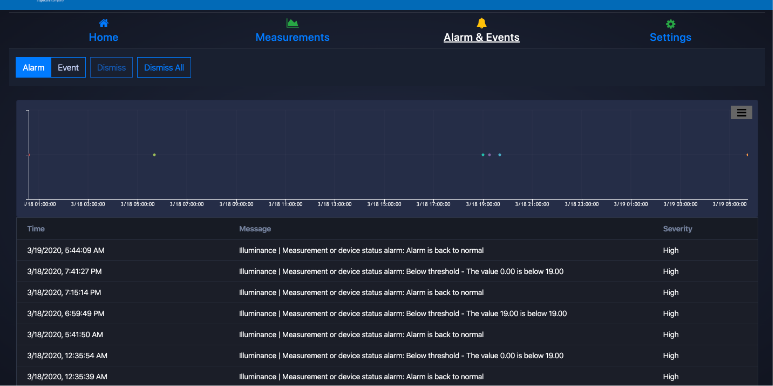Click the Measurements chart icon
This screenshot has height=386, width=773.
292,23
